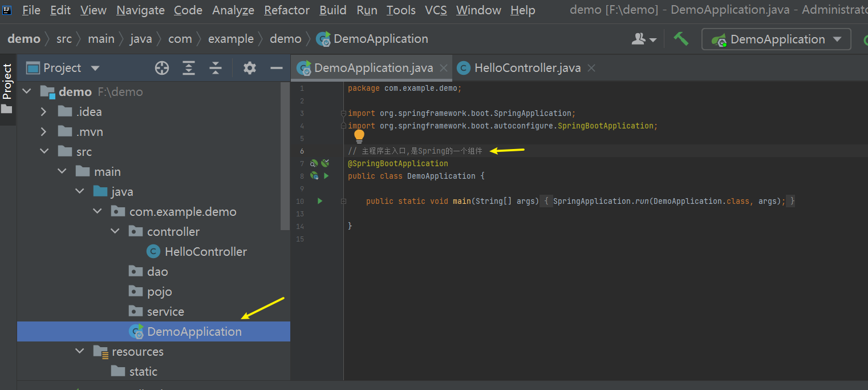This screenshot has width=868, height=390.
Task: Click the demo breadcrumb in navigation bar
Action: 24,39
